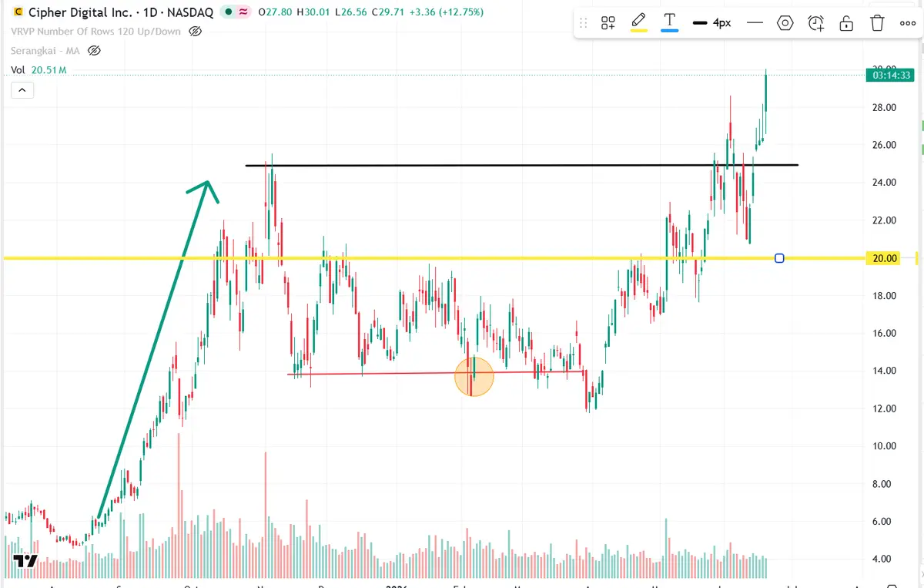Click the 12.00 price axis label
This screenshot has height=588, width=924.
click(885, 408)
